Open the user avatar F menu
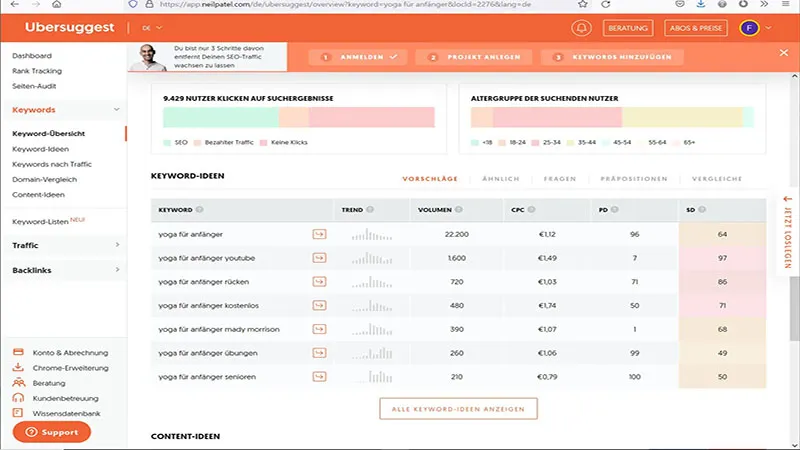Screen dimensions: 800x450 (749, 28)
